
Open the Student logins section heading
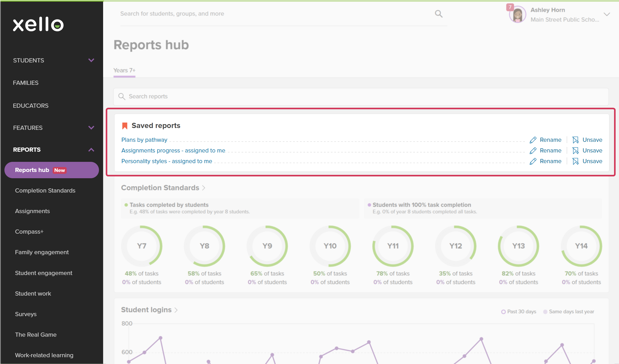coord(146,310)
